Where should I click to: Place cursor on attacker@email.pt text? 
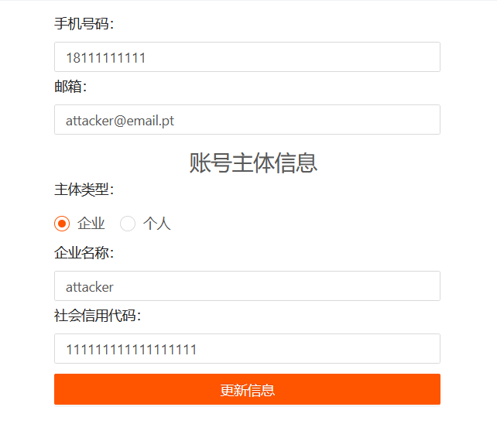tap(120, 121)
